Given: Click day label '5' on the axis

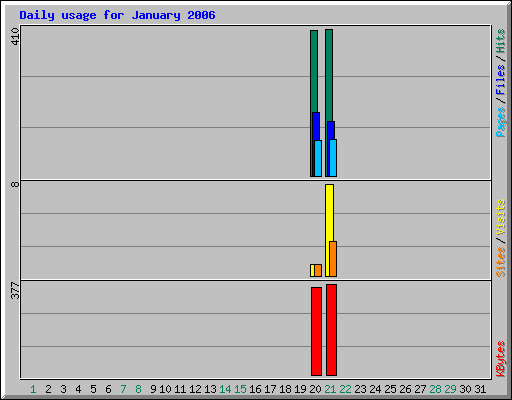Looking at the screenshot, I should pos(93,389).
